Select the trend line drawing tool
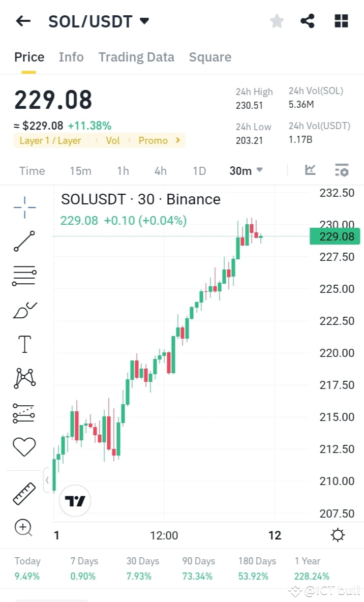Image resolution: width=364 pixels, height=602 pixels. pyautogui.click(x=23, y=241)
